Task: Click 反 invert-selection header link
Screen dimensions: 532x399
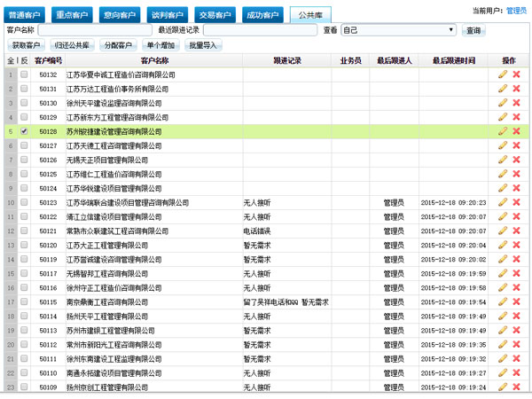Action: pyautogui.click(x=24, y=60)
